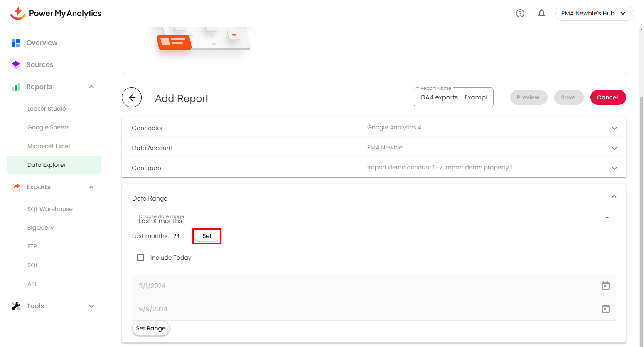This screenshot has height=347, width=644.
Task: Click the help question mark icon
Action: pyautogui.click(x=520, y=13)
